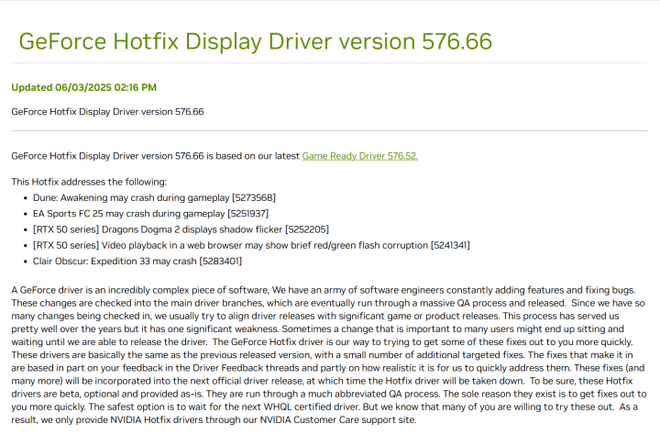Click the video playback red/green flash bullet
The height and width of the screenshot is (435, 660).
coord(251,246)
